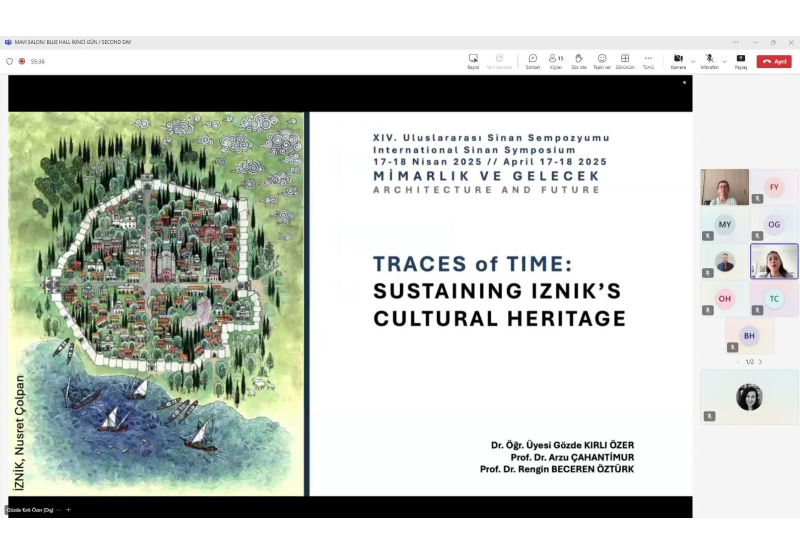The image size is (800, 554).
Task: Click the Yeni pencere icon
Action: click(x=499, y=61)
